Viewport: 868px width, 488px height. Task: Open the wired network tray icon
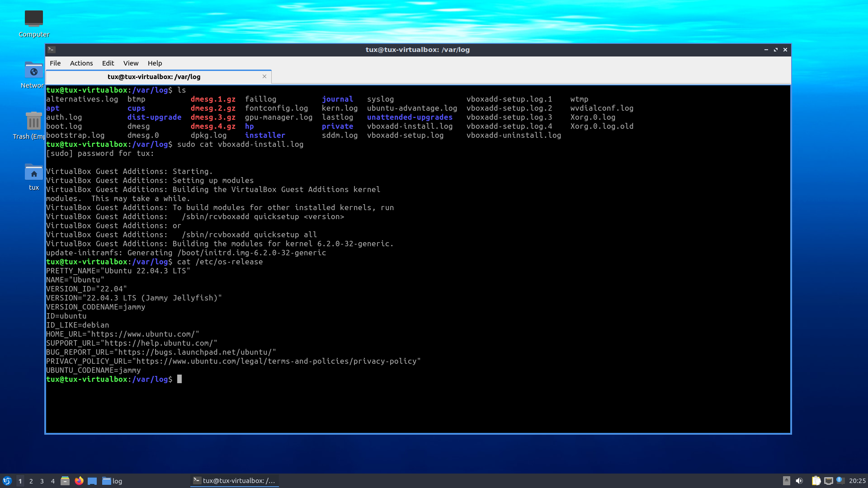click(x=828, y=481)
